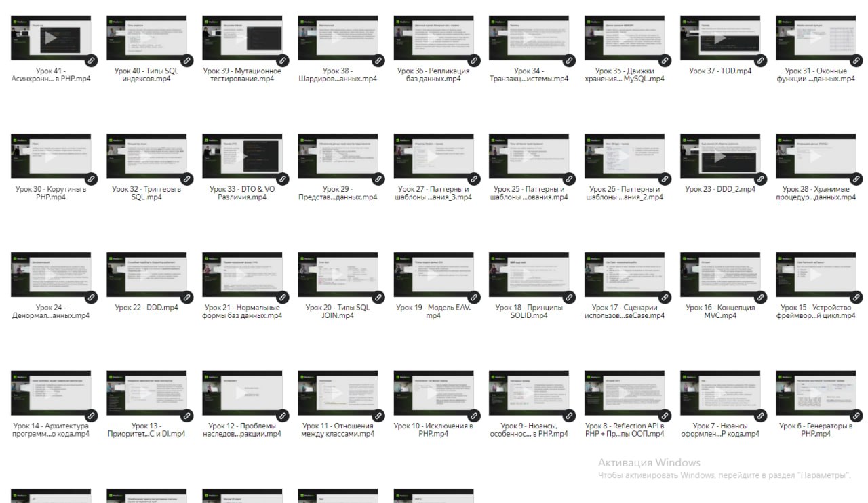Select the Урок 8 Reflection API thumbnail
Viewport: 868px width, 503px height.
pyautogui.click(x=625, y=393)
